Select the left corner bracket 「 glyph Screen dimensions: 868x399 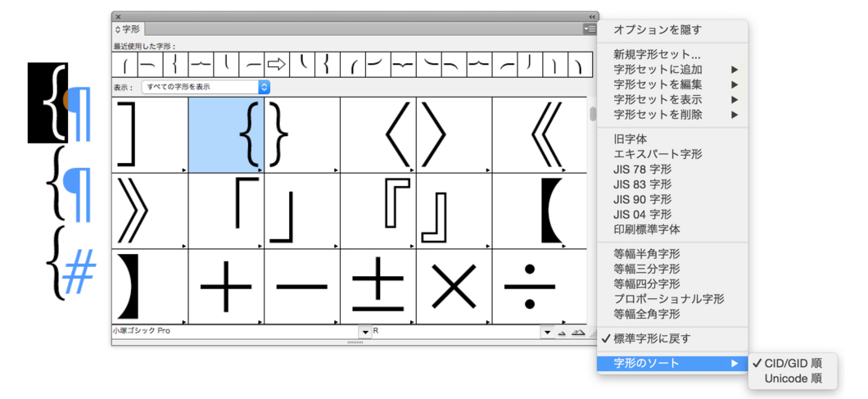click(226, 211)
